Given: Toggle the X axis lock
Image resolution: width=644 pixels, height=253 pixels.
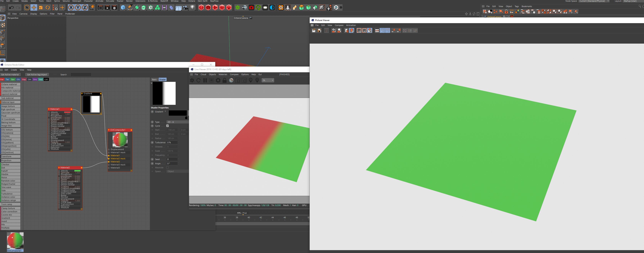Looking at the screenshot, I should 71,7.
